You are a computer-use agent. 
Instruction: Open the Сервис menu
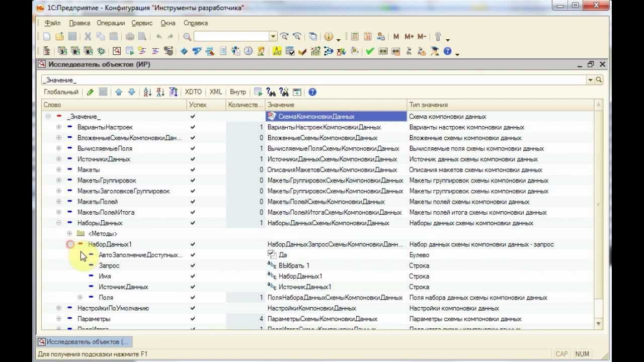tap(142, 23)
